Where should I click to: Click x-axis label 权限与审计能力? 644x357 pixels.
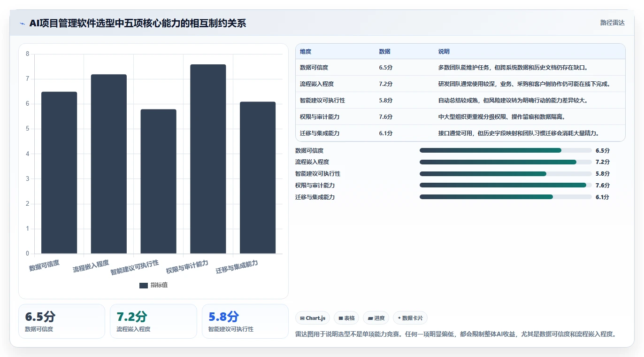[187, 267]
